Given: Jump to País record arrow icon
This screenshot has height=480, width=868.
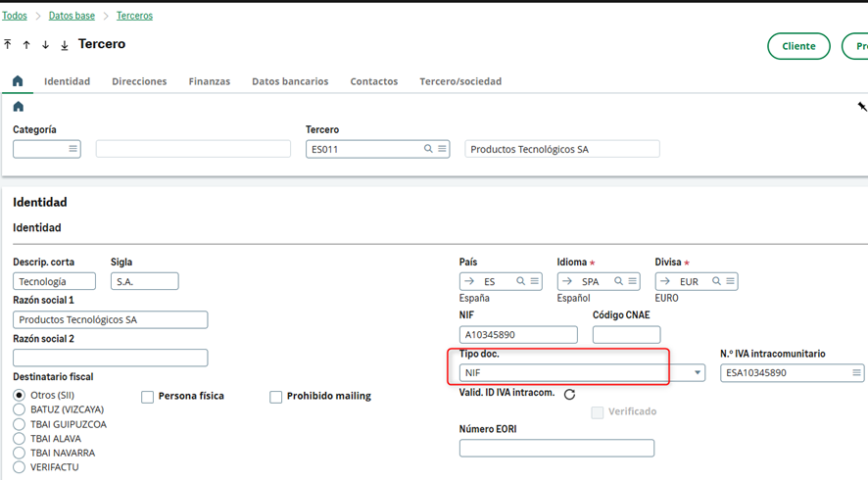Looking at the screenshot, I should pos(469,281).
